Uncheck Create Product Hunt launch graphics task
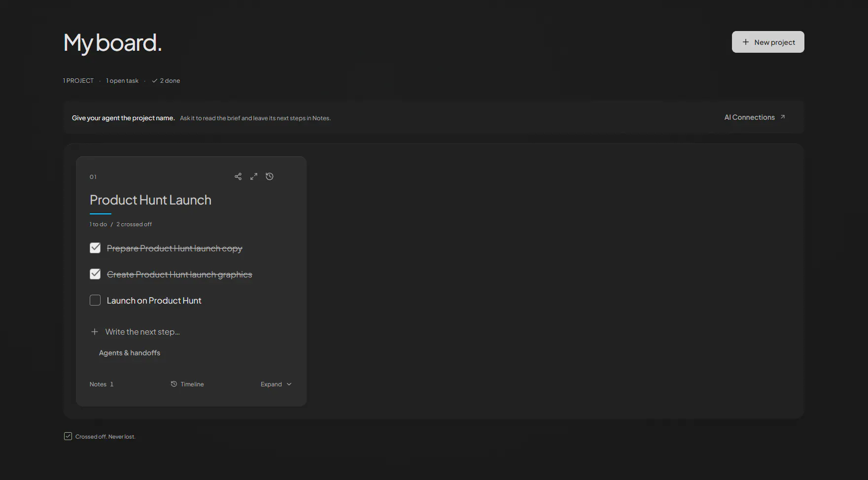Screen dimensions: 868x480 (x=95, y=274)
